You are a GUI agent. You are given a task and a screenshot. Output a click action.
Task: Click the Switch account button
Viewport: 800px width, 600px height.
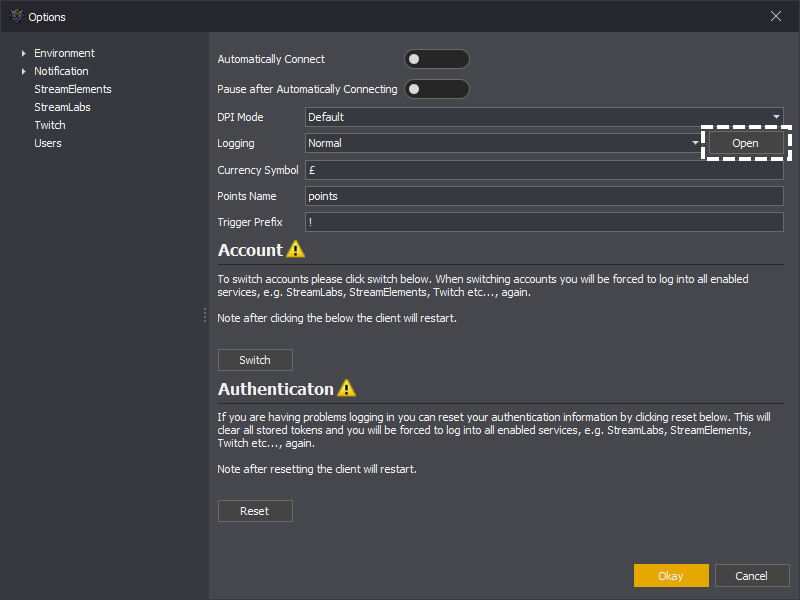pos(255,360)
